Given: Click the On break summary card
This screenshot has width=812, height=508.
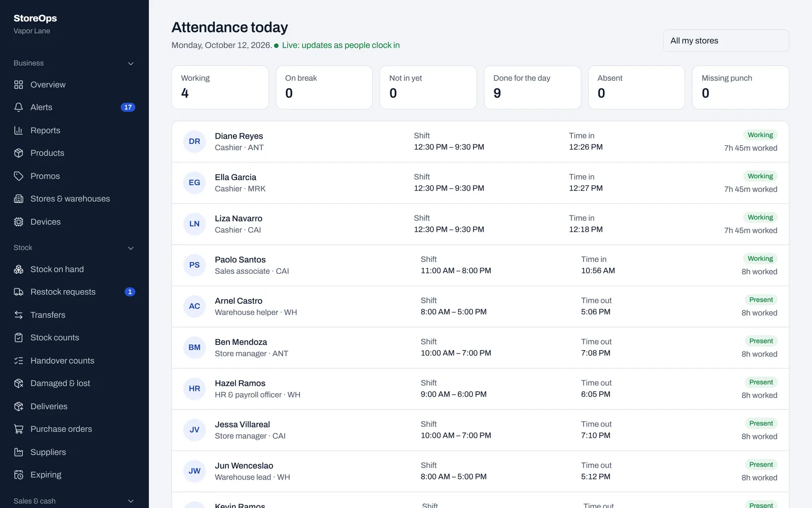Looking at the screenshot, I should point(324,87).
